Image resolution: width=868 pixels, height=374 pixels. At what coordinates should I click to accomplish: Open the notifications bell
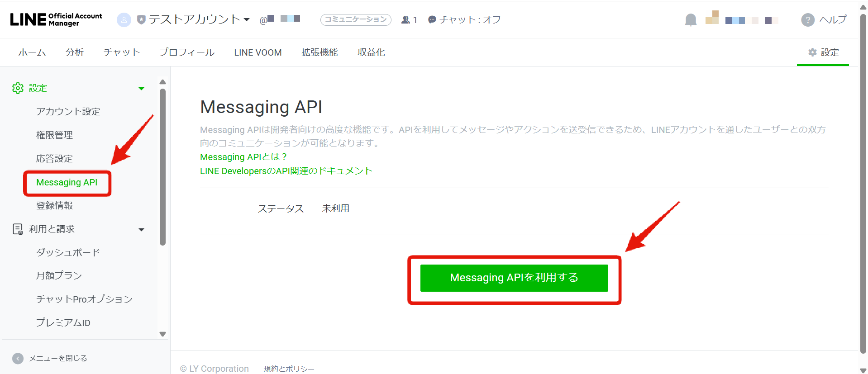point(691,20)
